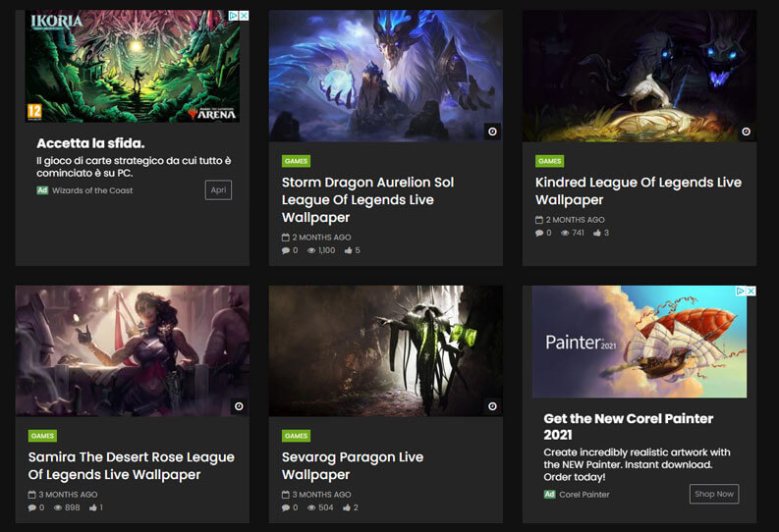Click the clock icon on Kindred thumbnail
Viewport: 779px width, 532px height.
pos(746,132)
